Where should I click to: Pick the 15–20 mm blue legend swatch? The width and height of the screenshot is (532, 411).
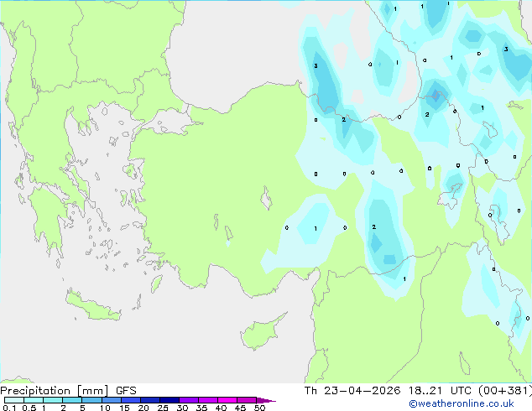pos(131,400)
